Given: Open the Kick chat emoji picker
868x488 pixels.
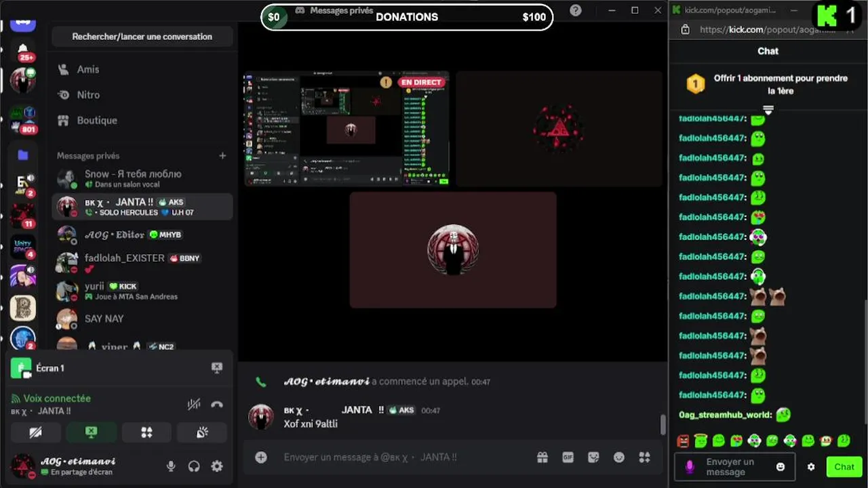Looking at the screenshot, I should click(781, 467).
